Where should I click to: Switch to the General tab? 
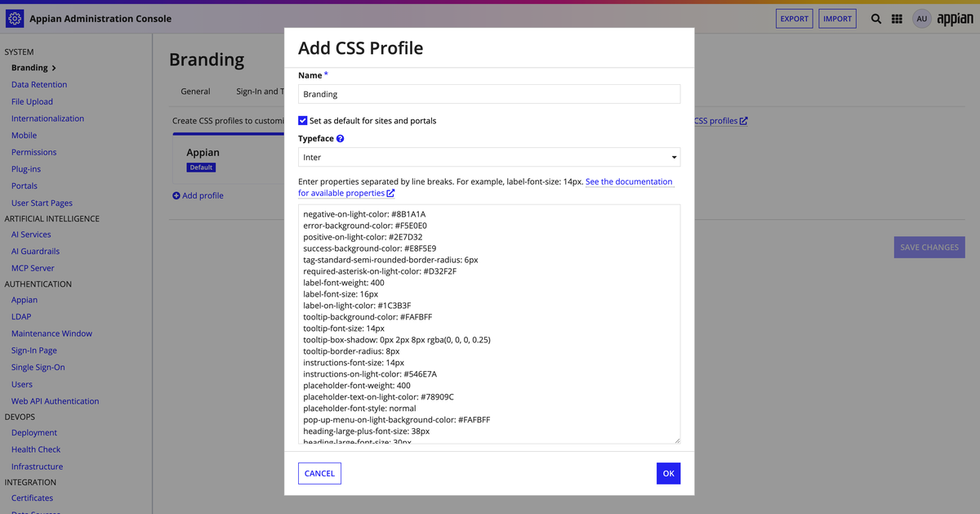[x=195, y=92]
